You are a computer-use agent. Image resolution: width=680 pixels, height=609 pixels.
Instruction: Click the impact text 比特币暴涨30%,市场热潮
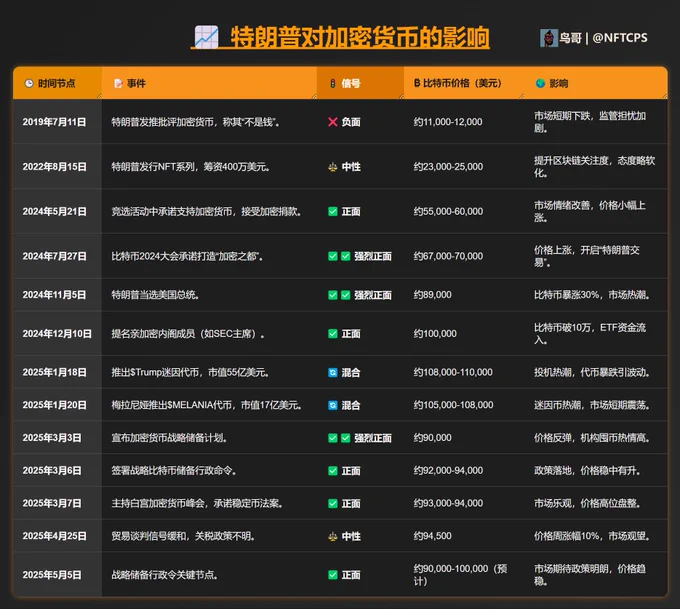(592, 295)
